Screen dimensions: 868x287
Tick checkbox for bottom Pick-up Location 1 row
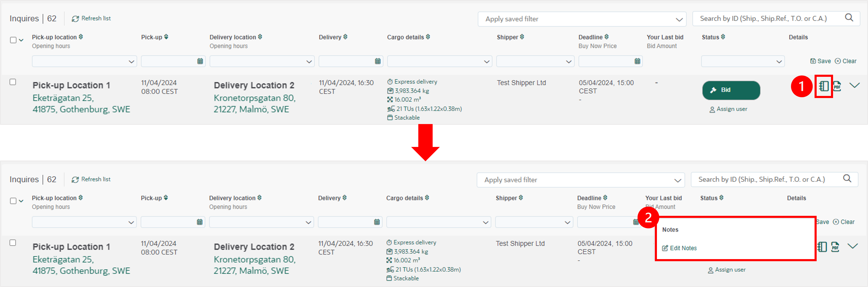[x=13, y=243]
